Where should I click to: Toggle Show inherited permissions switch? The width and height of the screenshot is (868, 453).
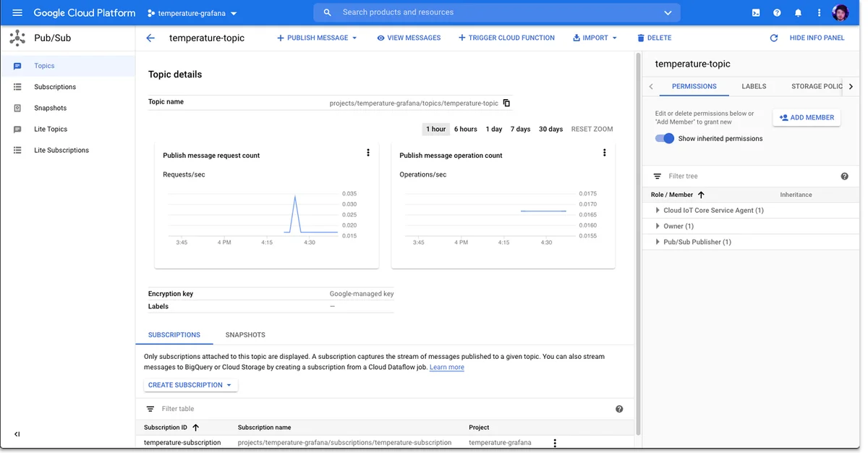(664, 138)
